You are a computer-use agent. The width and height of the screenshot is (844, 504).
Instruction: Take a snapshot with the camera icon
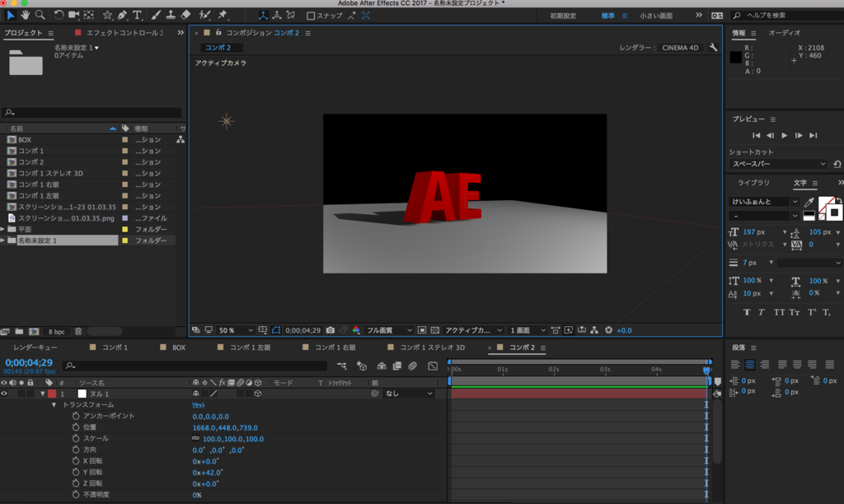pos(331,330)
